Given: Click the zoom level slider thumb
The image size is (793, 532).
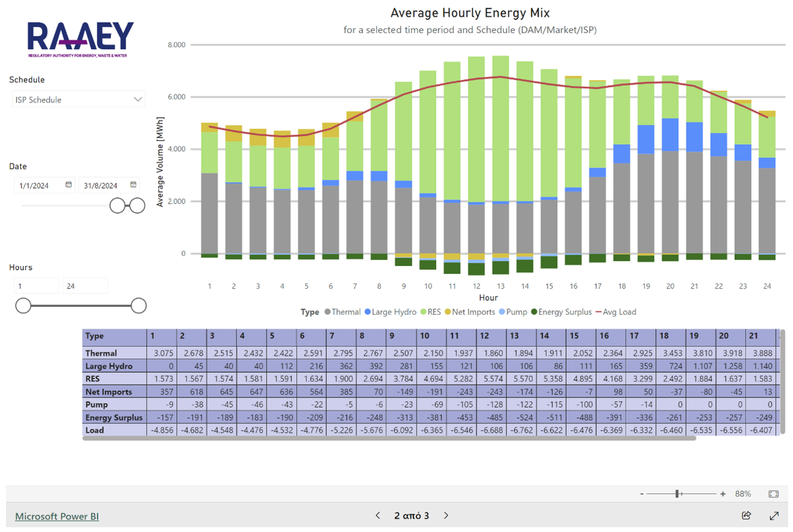Looking at the screenshot, I should [x=678, y=494].
